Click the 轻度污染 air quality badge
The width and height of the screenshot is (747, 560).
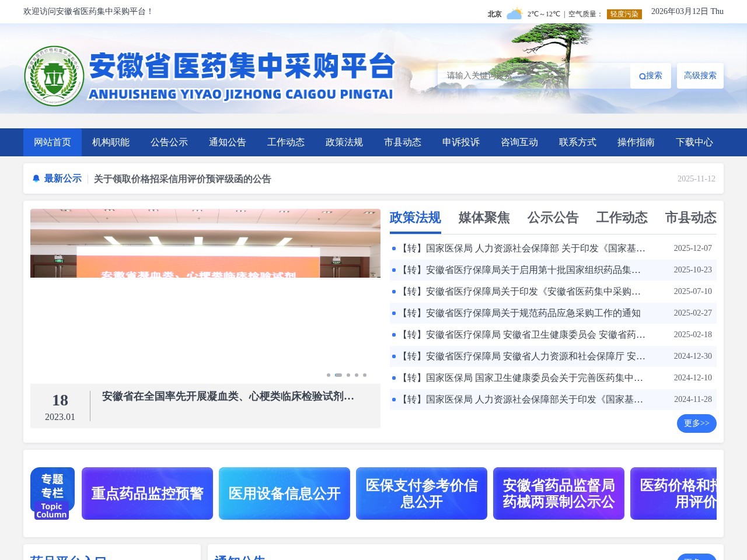click(623, 13)
